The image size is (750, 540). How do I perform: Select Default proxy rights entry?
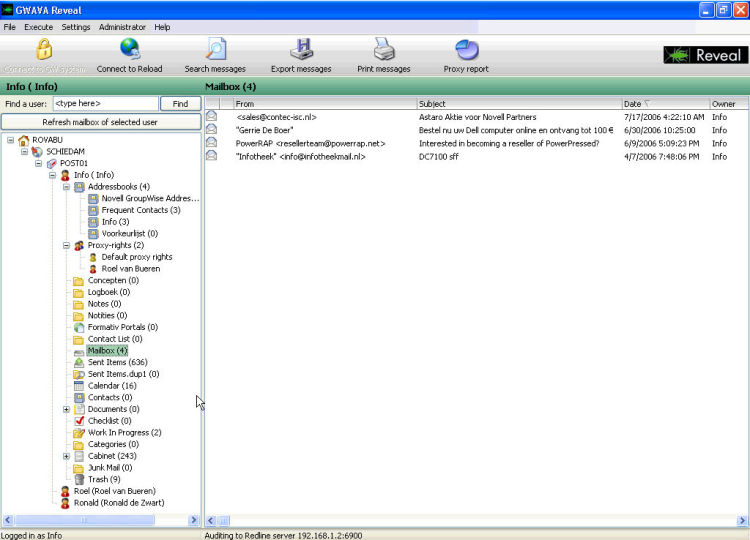click(x=137, y=257)
